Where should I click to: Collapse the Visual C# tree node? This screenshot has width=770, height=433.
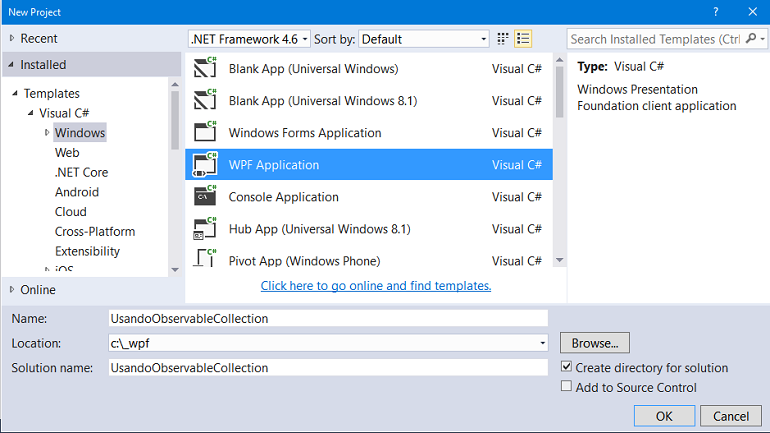point(31,112)
